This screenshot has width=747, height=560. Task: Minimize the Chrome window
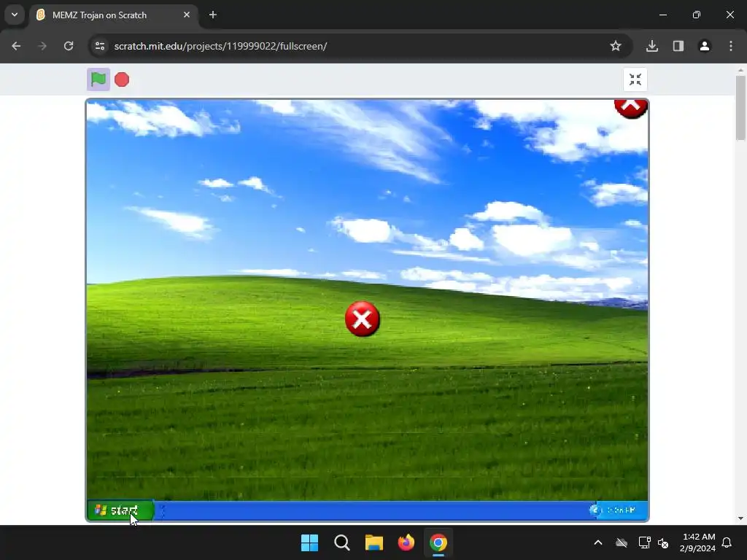pyautogui.click(x=663, y=15)
